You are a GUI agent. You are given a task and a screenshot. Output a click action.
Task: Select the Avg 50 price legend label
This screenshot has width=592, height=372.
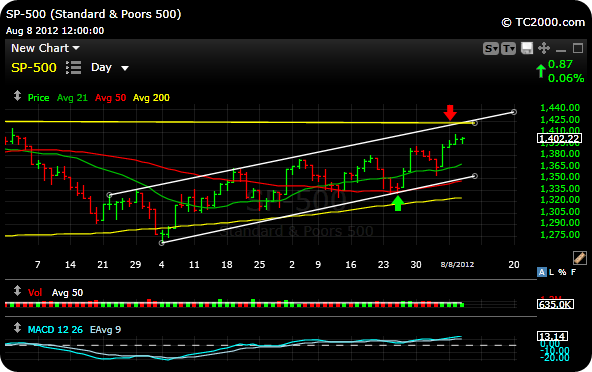click(110, 98)
